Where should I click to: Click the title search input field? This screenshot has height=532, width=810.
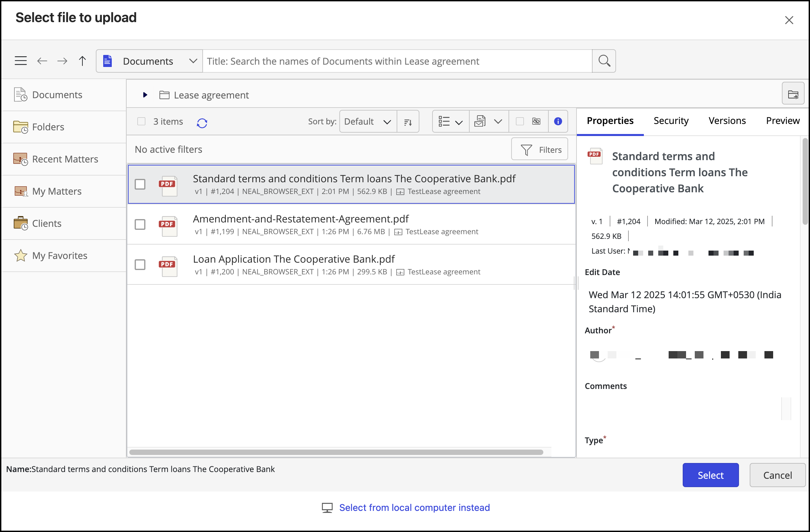[397, 61]
